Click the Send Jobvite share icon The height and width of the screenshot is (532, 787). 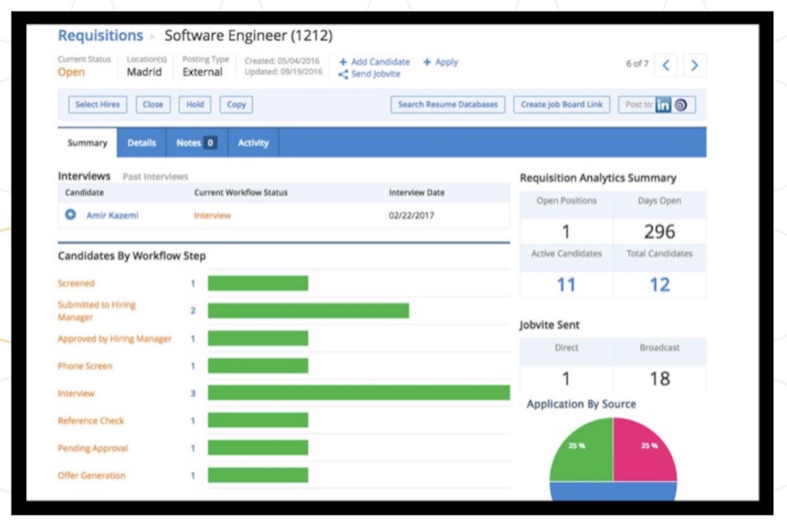tap(343, 73)
